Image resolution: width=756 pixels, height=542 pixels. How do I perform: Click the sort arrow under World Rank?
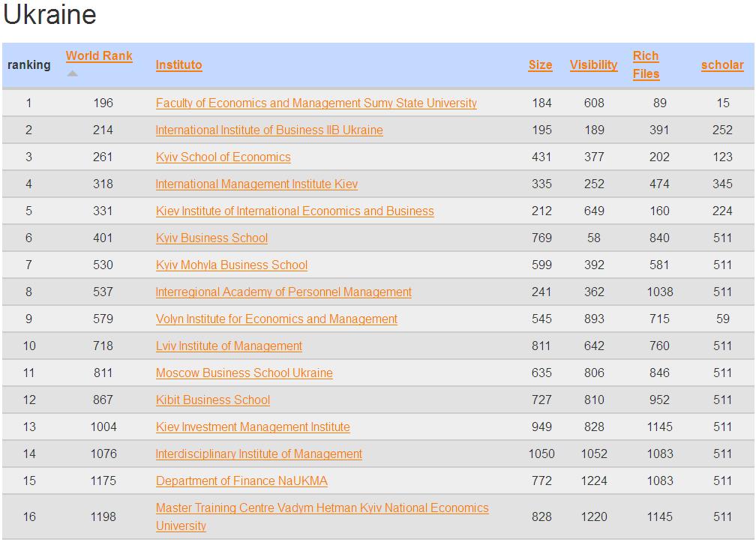[x=72, y=73]
